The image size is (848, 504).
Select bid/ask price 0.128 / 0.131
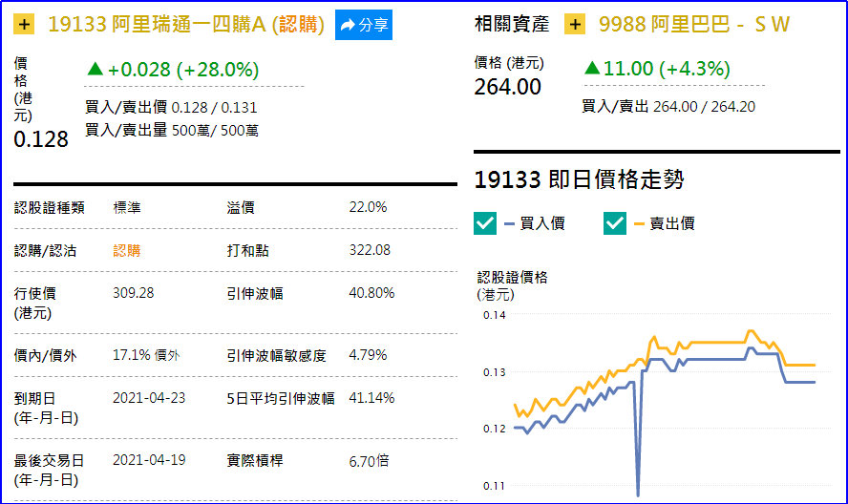pyautogui.click(x=214, y=108)
